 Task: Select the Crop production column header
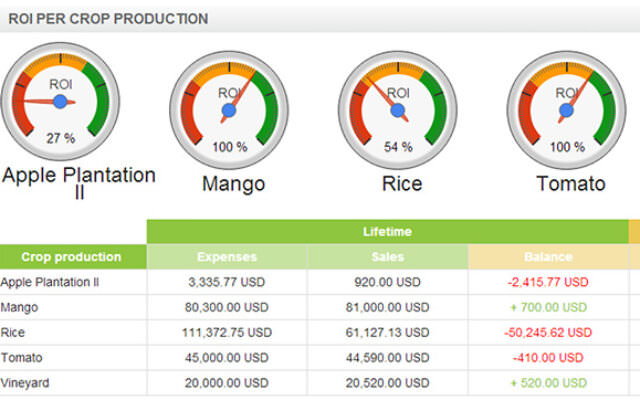click(x=73, y=257)
